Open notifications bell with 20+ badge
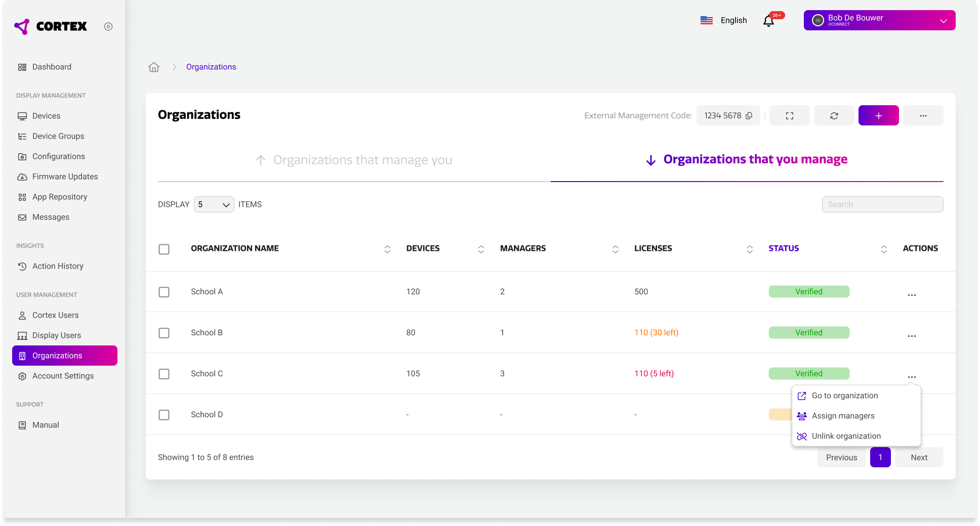 click(768, 21)
